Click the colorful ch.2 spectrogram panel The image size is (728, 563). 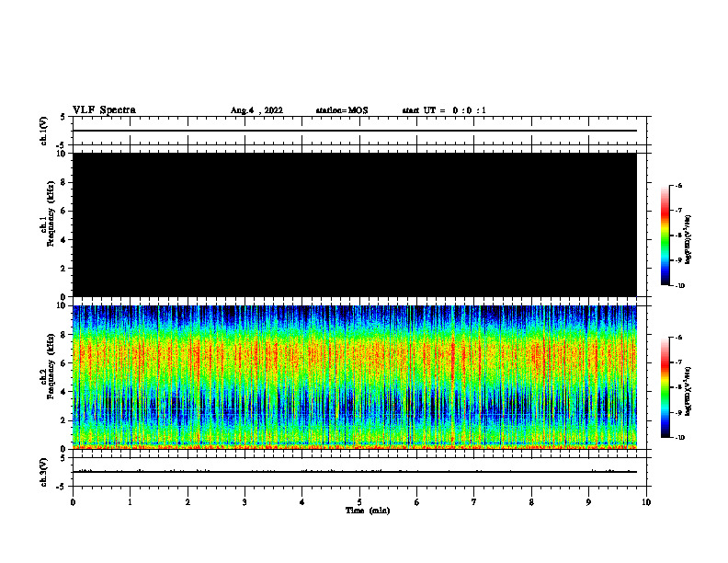355,377
